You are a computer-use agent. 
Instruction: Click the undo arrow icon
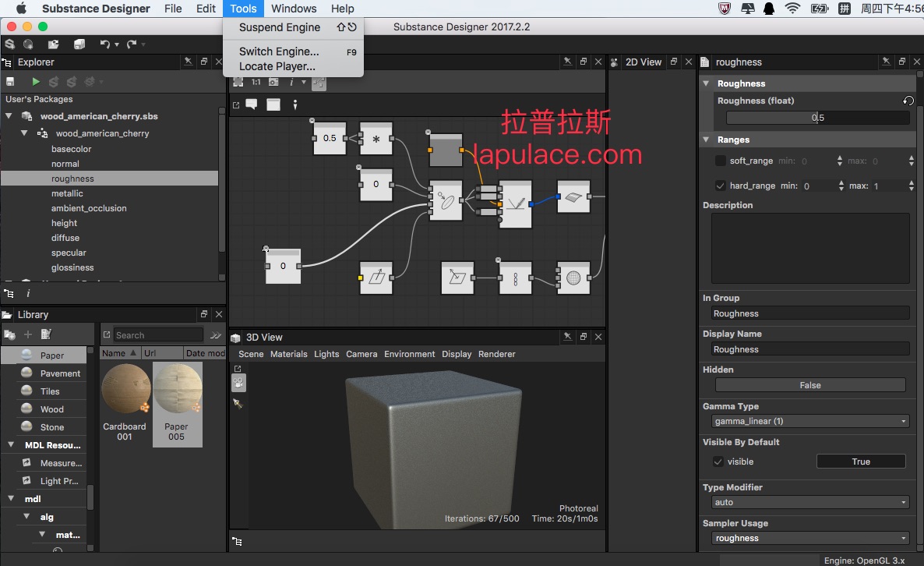click(105, 44)
